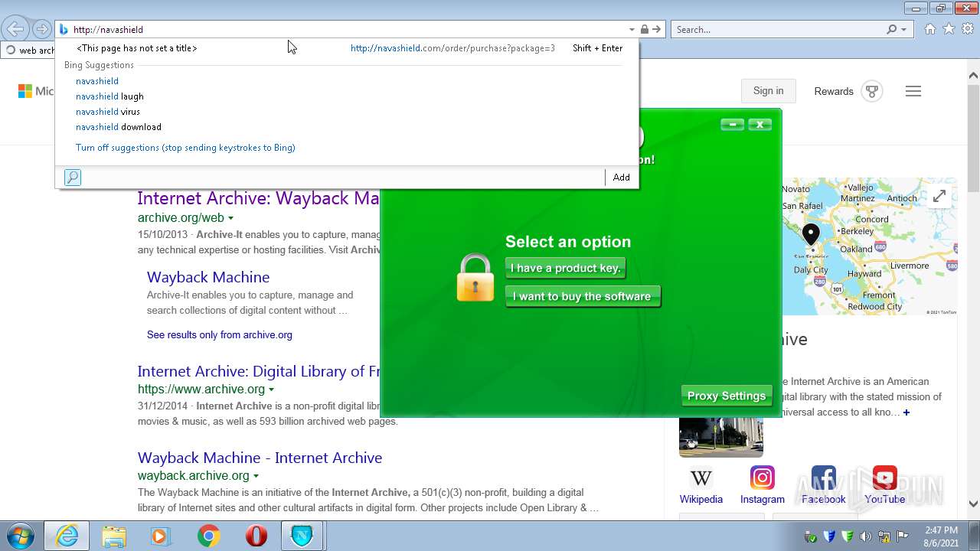Choose the 'navashield virus' suggestion
980x551 pixels.
click(x=108, y=112)
